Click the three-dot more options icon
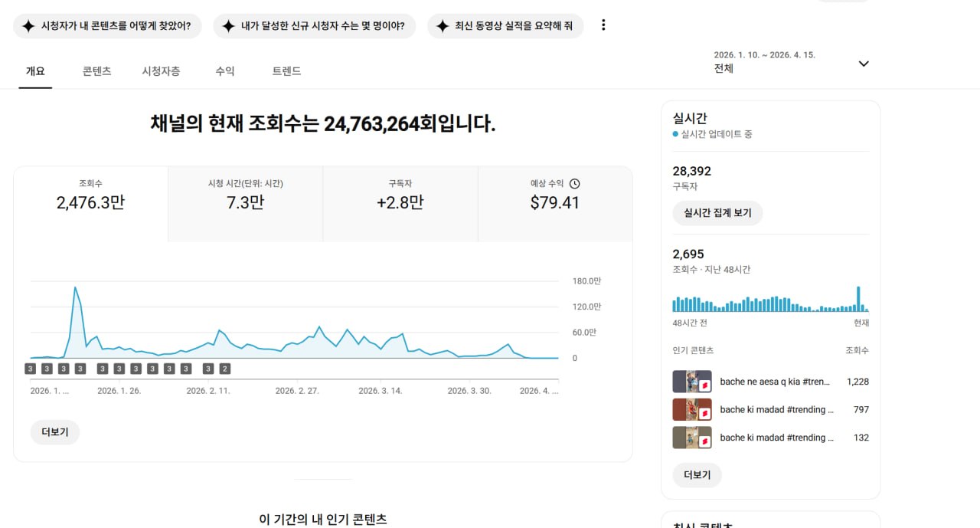Screen dimensions: 980x528 click(x=603, y=25)
